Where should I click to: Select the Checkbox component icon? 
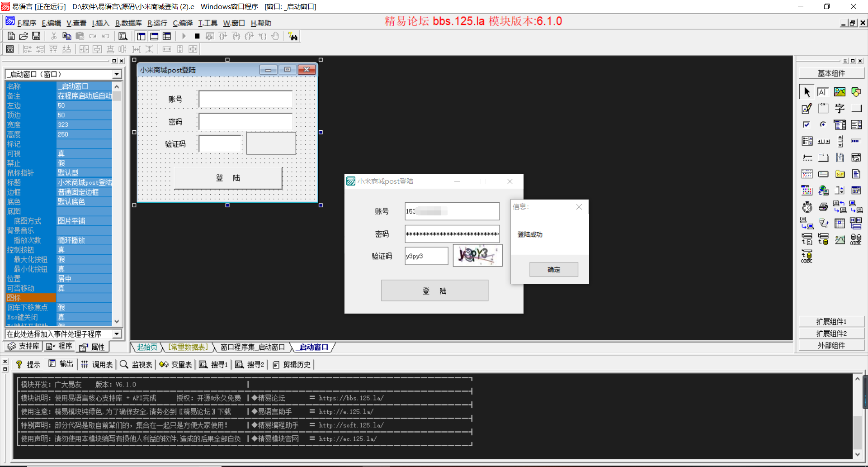pos(807,125)
